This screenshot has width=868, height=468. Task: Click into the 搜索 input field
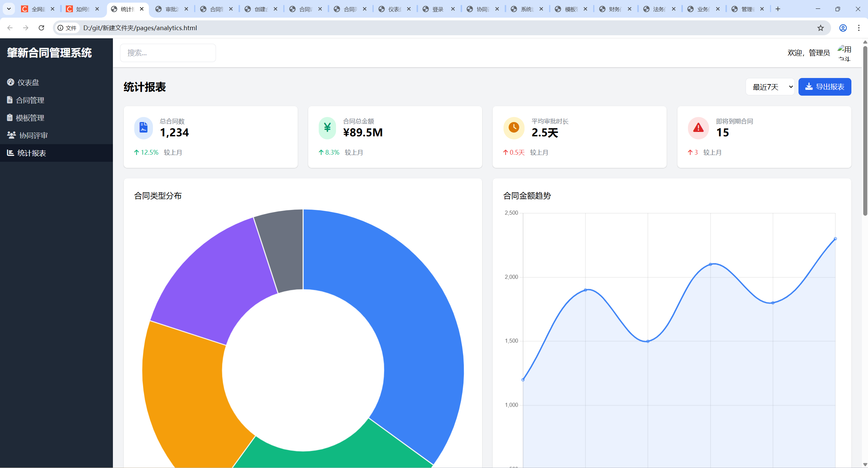coord(168,53)
